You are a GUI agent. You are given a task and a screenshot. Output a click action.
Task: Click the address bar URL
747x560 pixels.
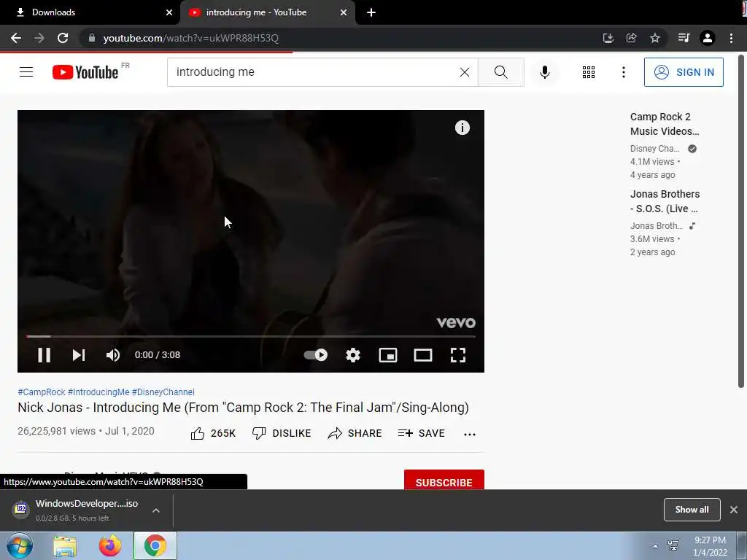(190, 38)
